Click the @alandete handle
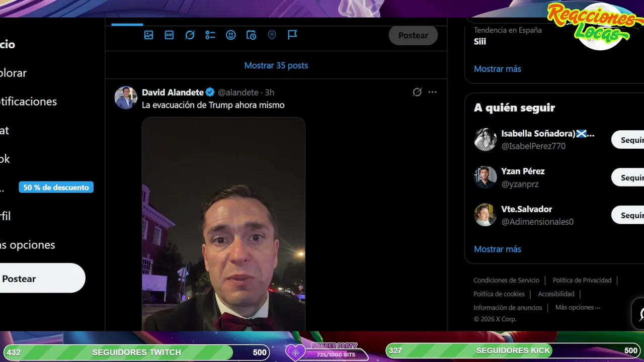 pos(238,93)
